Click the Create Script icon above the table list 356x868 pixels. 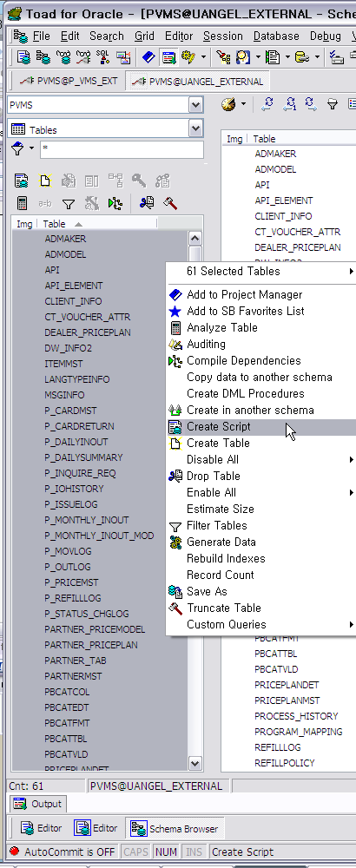click(x=22, y=181)
